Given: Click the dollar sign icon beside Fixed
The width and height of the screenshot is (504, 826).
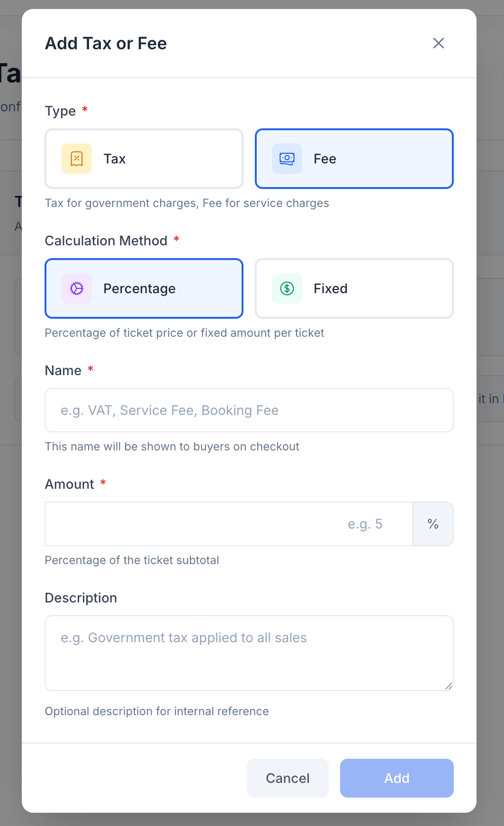Looking at the screenshot, I should pyautogui.click(x=287, y=288).
